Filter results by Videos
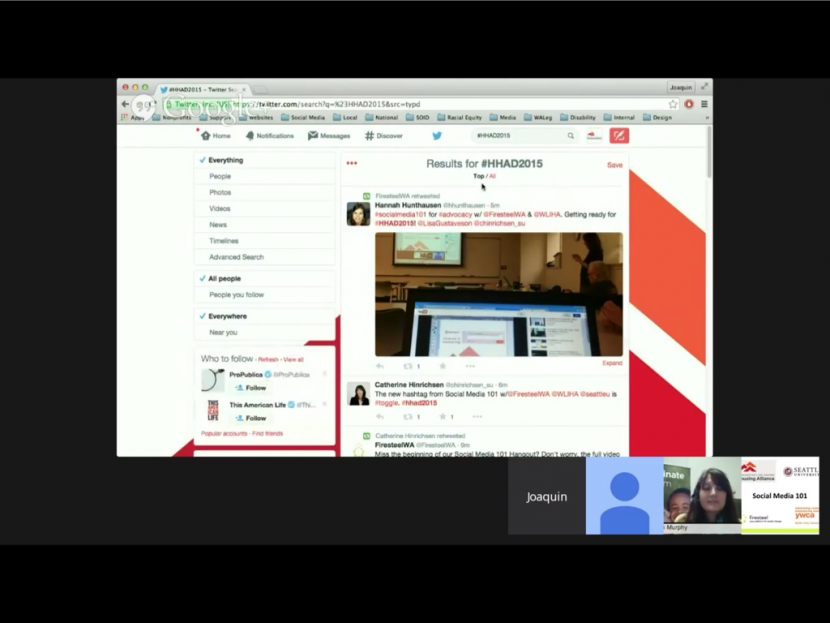Image resolution: width=830 pixels, height=623 pixels. point(265,209)
